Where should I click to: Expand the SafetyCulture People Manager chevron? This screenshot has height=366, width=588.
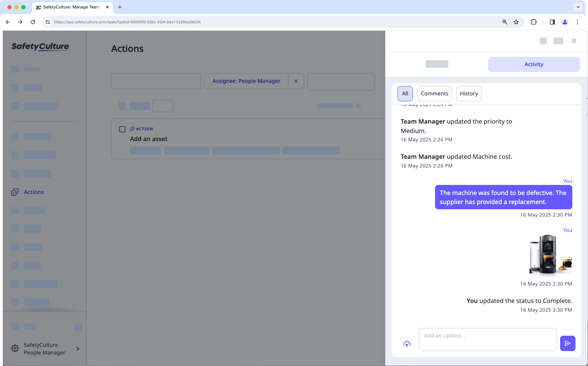point(77,349)
